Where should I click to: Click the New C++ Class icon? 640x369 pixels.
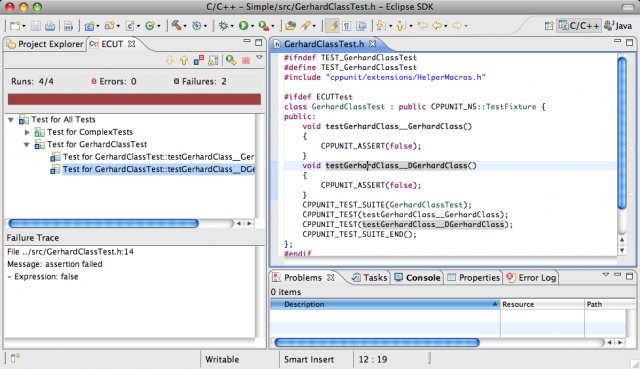click(150, 26)
